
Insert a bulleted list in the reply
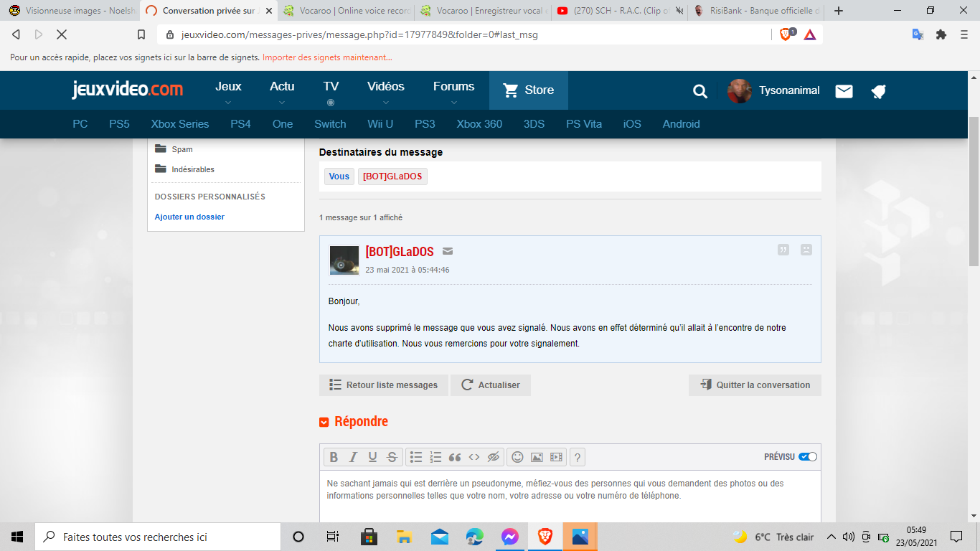[x=416, y=457]
